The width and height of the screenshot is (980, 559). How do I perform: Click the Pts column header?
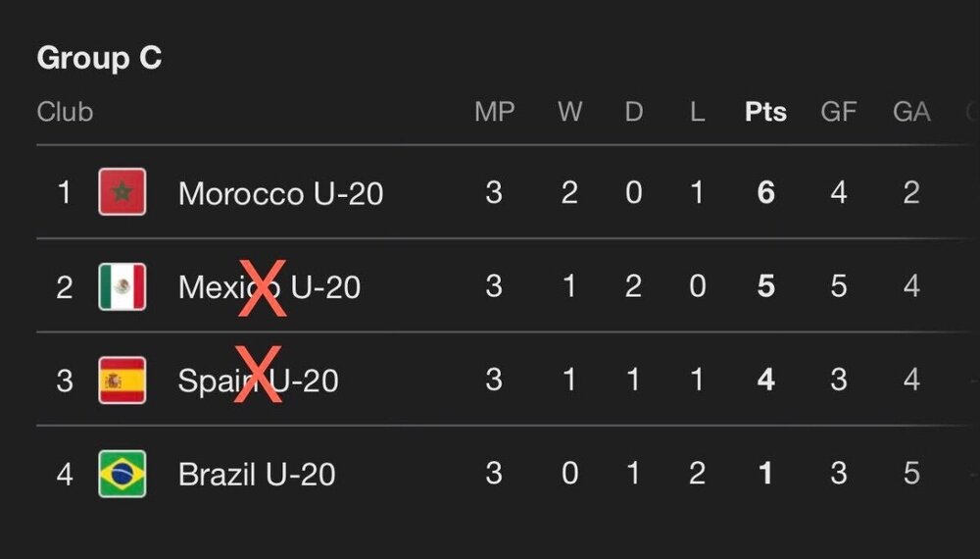click(x=765, y=112)
